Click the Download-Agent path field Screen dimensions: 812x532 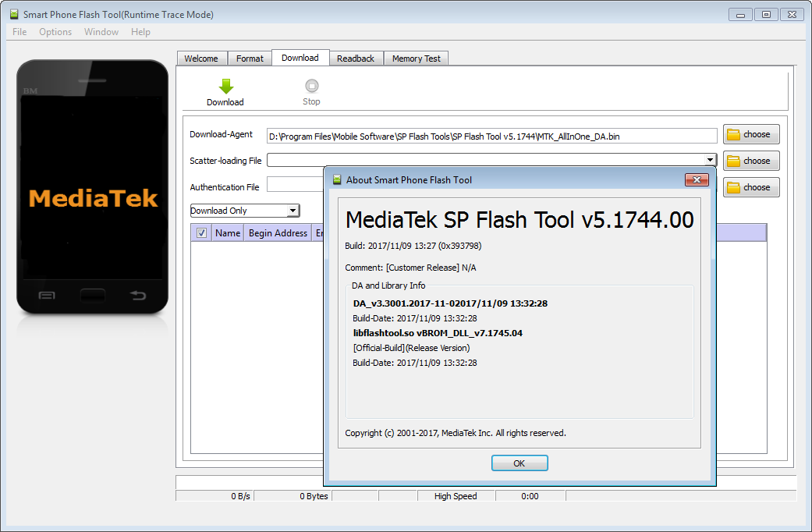pyautogui.click(x=491, y=137)
